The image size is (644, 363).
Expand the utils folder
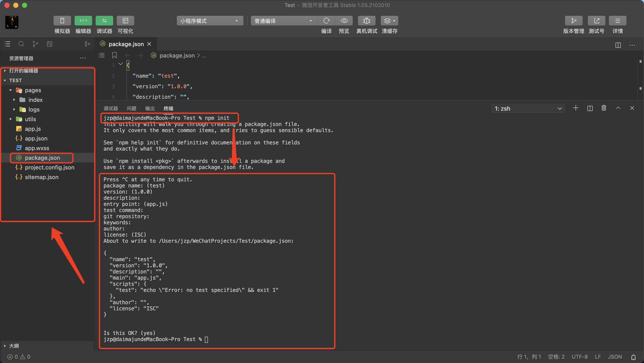click(x=48, y=119)
